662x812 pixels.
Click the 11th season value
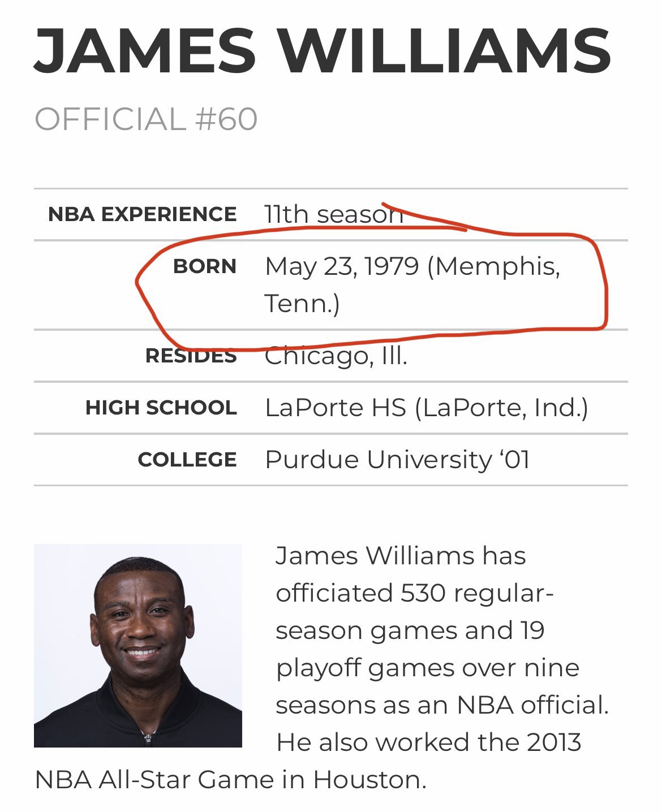333,214
